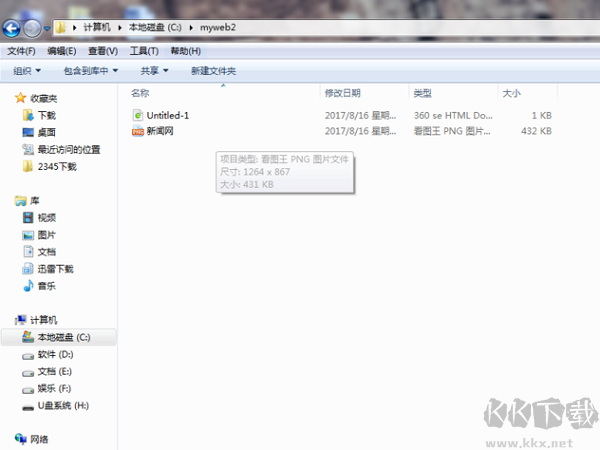Open the 软件 (D:) drive
This screenshot has height=450, width=600.
coord(55,354)
